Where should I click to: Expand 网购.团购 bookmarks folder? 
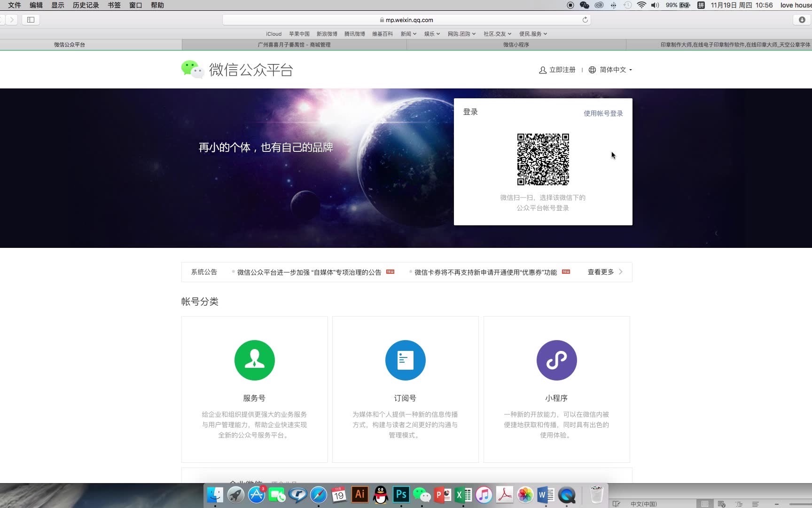pos(461,34)
